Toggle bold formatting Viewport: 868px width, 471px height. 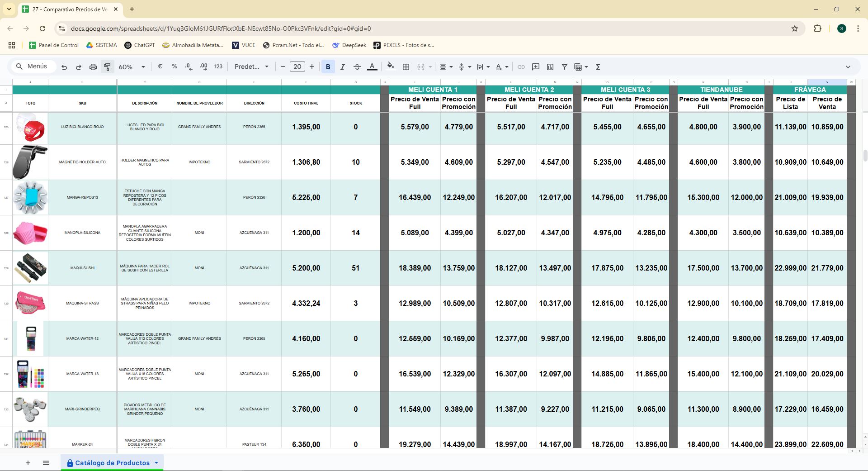coord(328,67)
